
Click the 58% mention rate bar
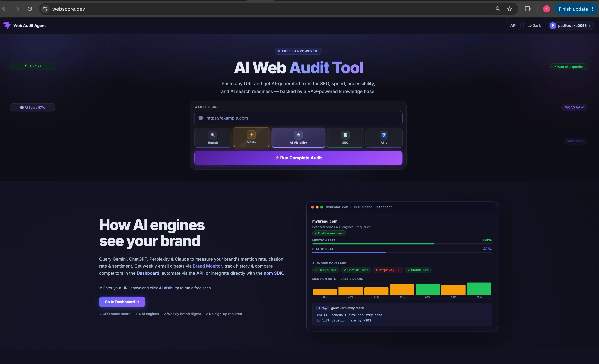[x=402, y=290]
